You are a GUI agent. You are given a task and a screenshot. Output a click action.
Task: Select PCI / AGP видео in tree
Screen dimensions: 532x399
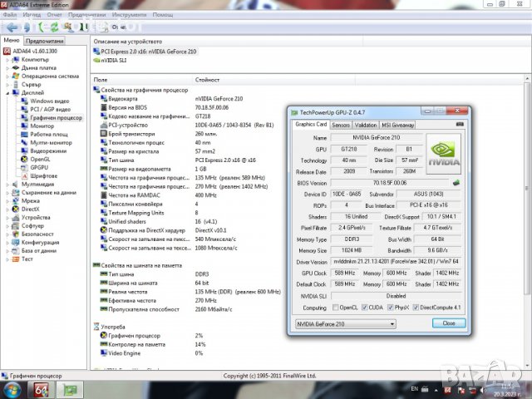click(x=50, y=109)
